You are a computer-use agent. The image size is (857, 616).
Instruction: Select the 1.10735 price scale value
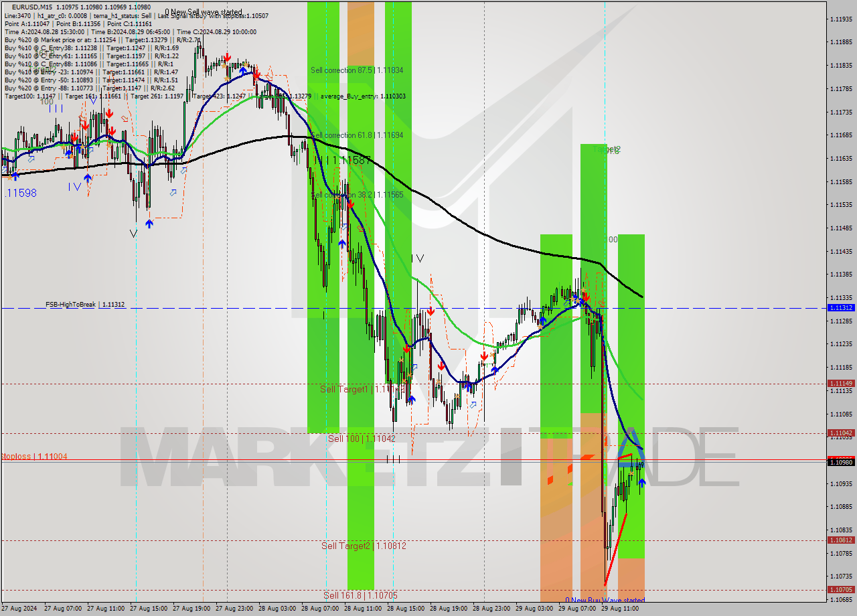click(841, 576)
